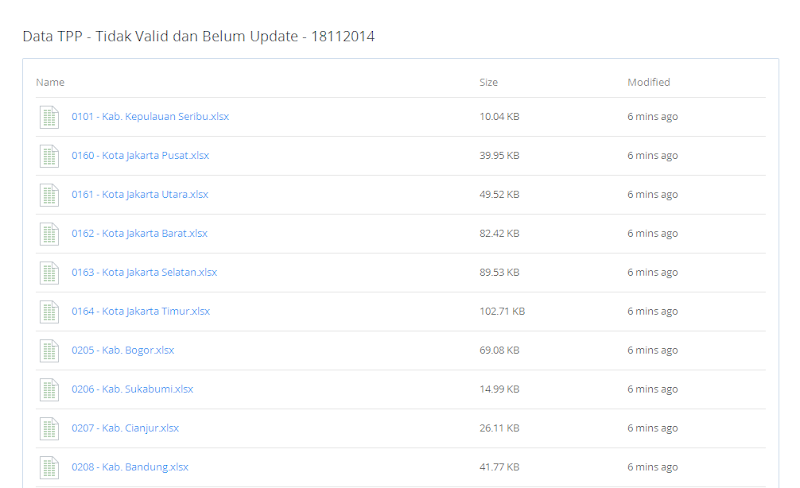Open 0207 - Kab. Cianjur.xlsx
Image resolution: width=800 pixels, height=488 pixels.
pos(125,428)
